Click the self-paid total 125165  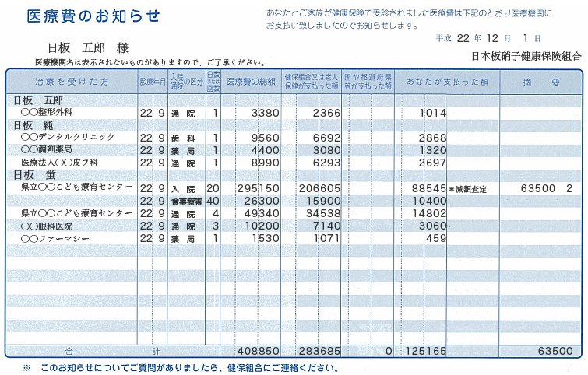[x=426, y=351]
